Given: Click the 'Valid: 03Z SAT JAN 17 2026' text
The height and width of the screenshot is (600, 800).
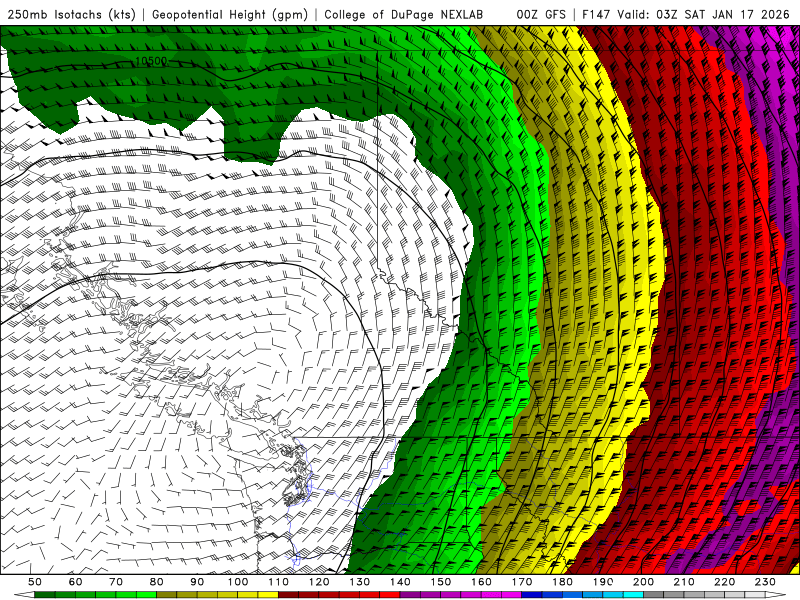Looking at the screenshot, I should (703, 14).
